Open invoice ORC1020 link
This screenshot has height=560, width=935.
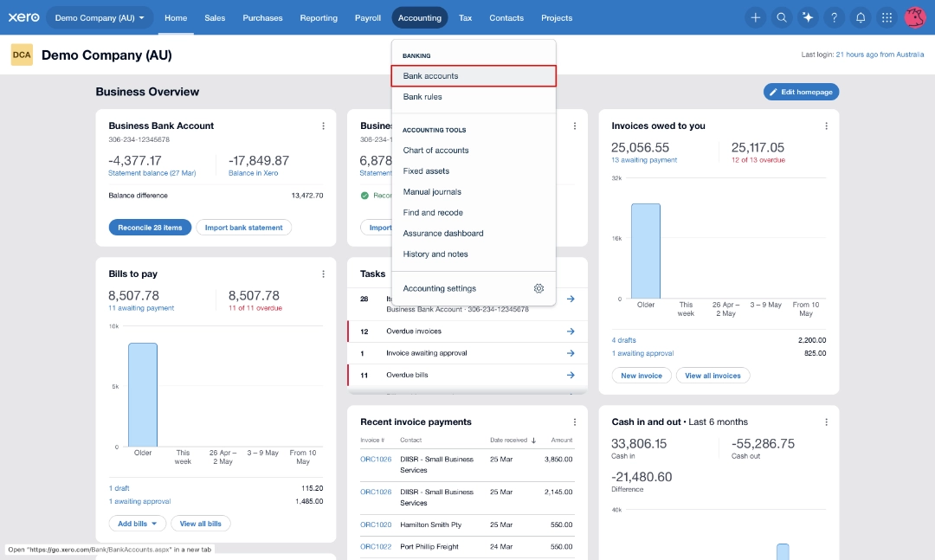[x=376, y=525]
